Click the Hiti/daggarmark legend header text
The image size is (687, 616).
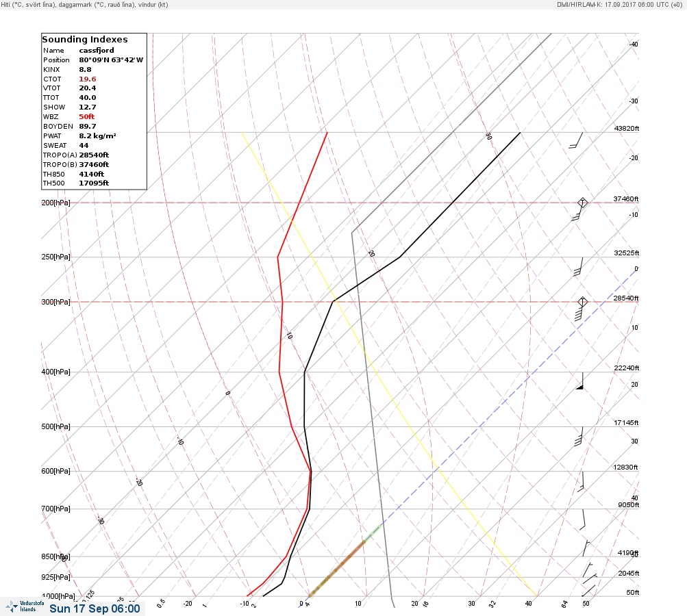coord(84,4)
